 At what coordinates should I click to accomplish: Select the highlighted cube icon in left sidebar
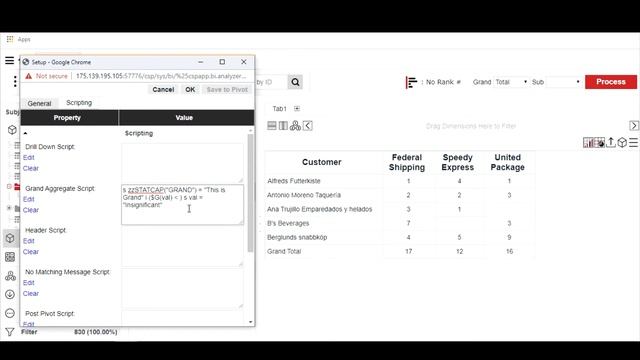click(10, 238)
